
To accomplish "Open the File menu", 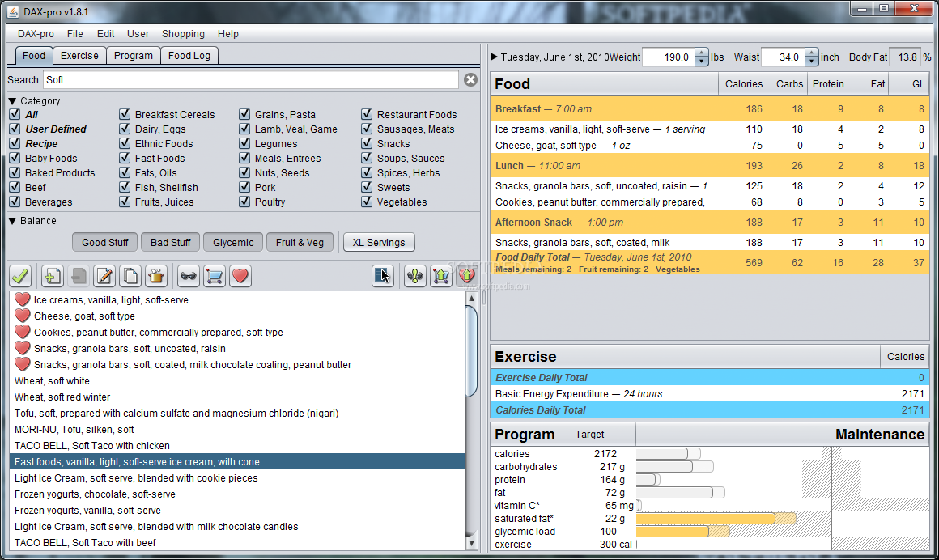I will pyautogui.click(x=74, y=33).
